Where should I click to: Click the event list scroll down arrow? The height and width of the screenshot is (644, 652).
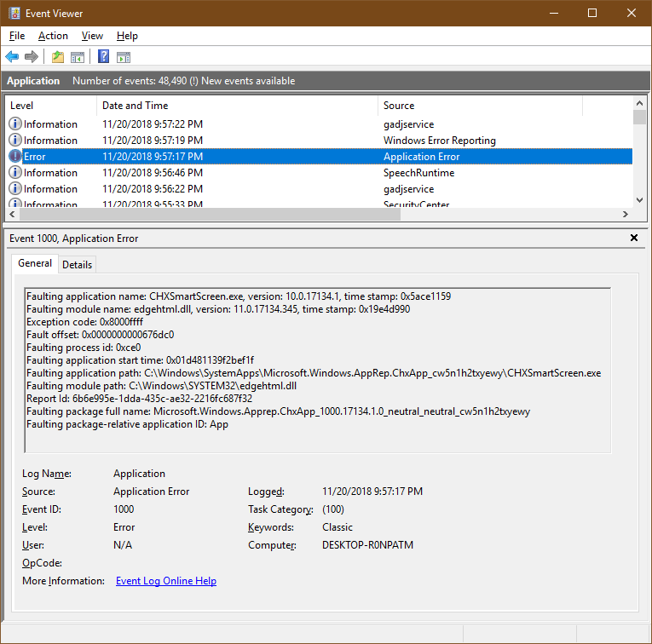639,200
